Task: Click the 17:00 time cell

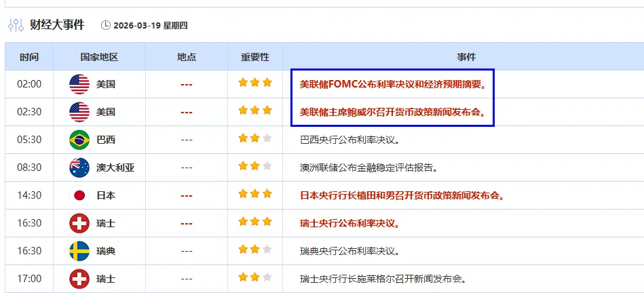Action: click(29, 279)
